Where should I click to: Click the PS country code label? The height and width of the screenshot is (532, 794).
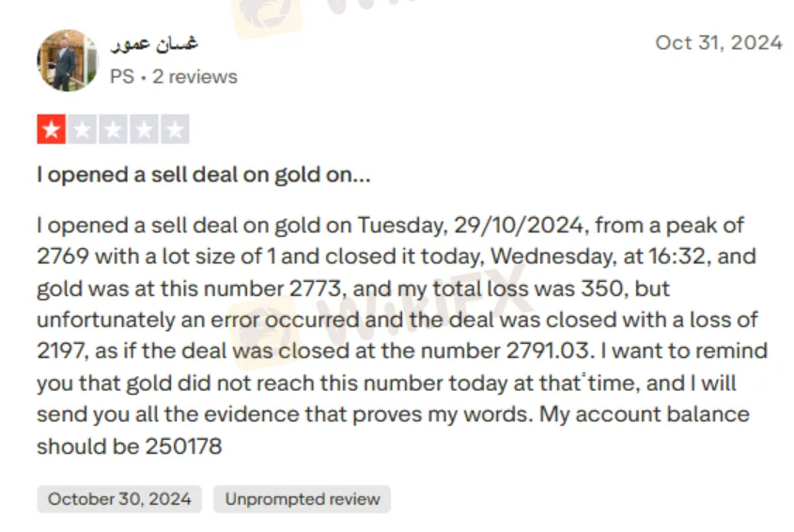click(121, 77)
